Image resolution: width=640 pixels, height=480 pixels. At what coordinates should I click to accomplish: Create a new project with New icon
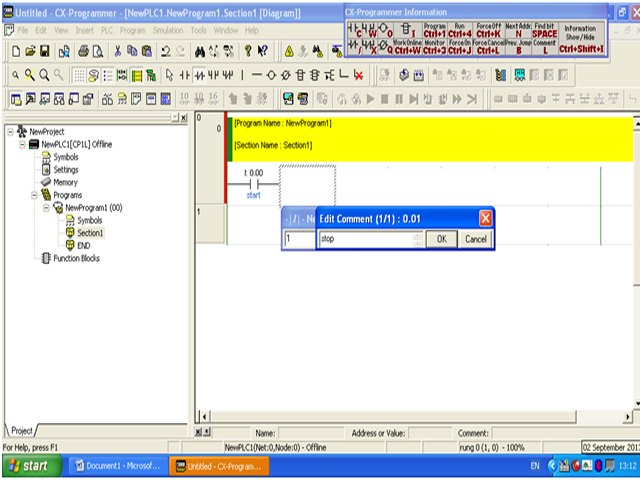pos(16,51)
